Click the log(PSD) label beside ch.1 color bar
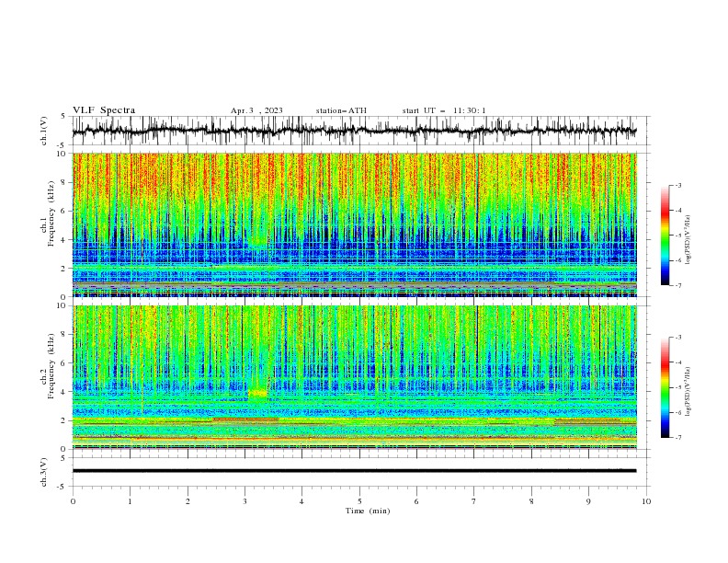The image size is (728, 563). (x=688, y=240)
